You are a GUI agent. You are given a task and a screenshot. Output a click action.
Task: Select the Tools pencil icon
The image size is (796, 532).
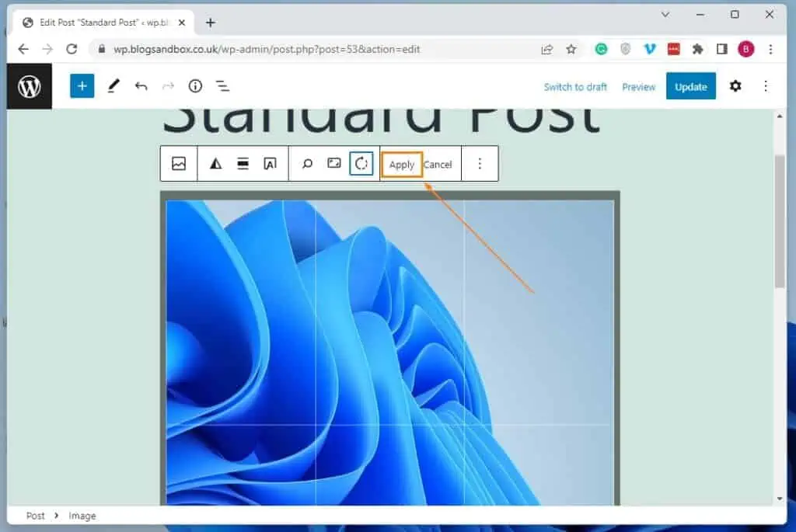[x=113, y=85]
